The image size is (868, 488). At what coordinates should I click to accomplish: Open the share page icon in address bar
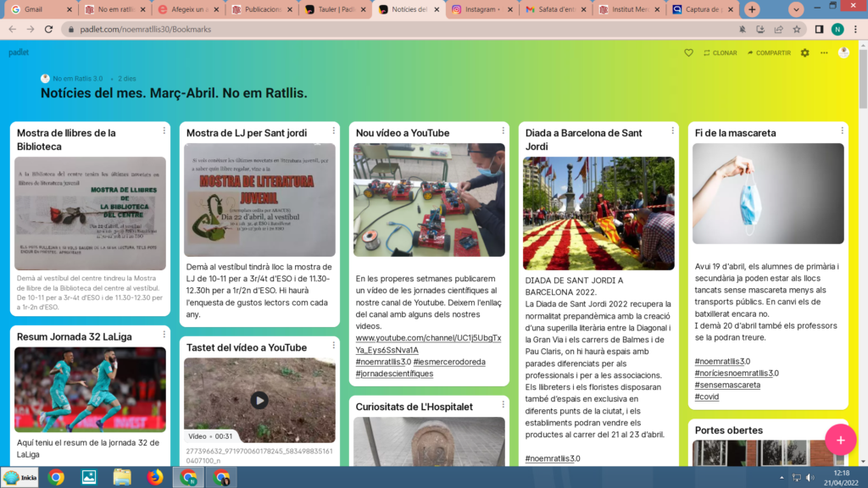(778, 29)
